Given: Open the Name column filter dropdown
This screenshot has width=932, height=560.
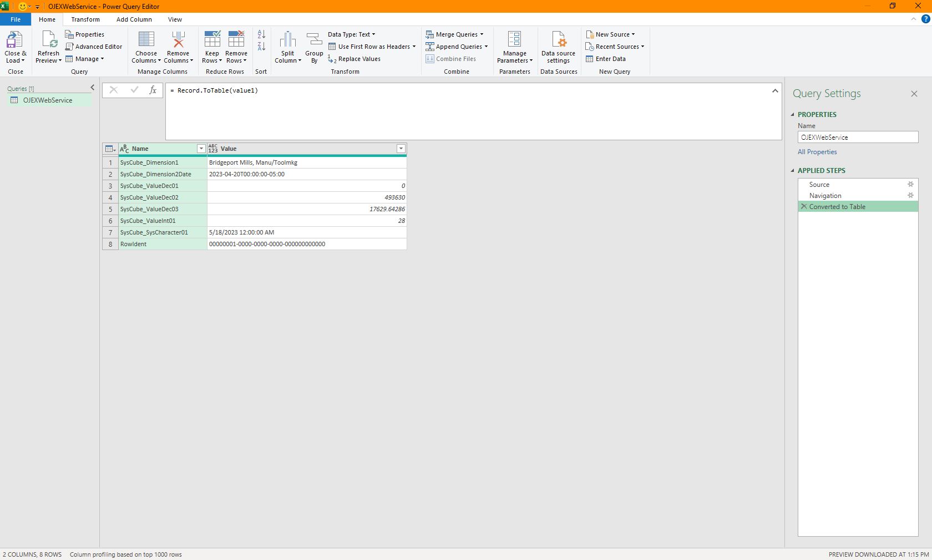Looking at the screenshot, I should click(201, 149).
